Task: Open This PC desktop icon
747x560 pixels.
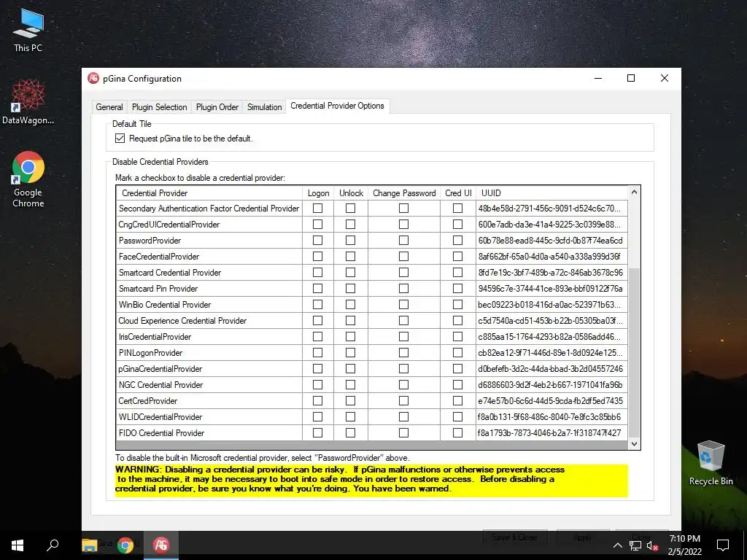Action: [x=28, y=31]
